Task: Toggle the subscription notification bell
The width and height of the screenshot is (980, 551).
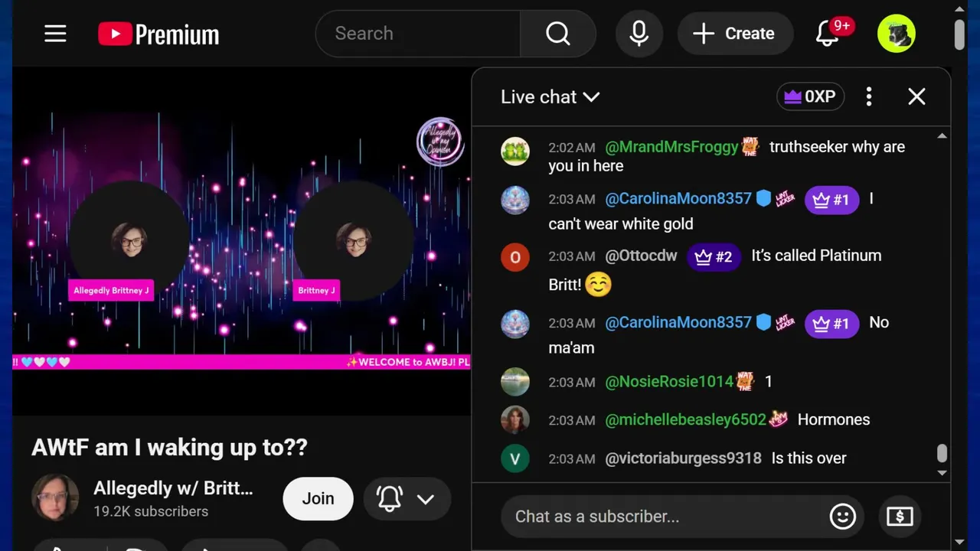Action: tap(390, 499)
